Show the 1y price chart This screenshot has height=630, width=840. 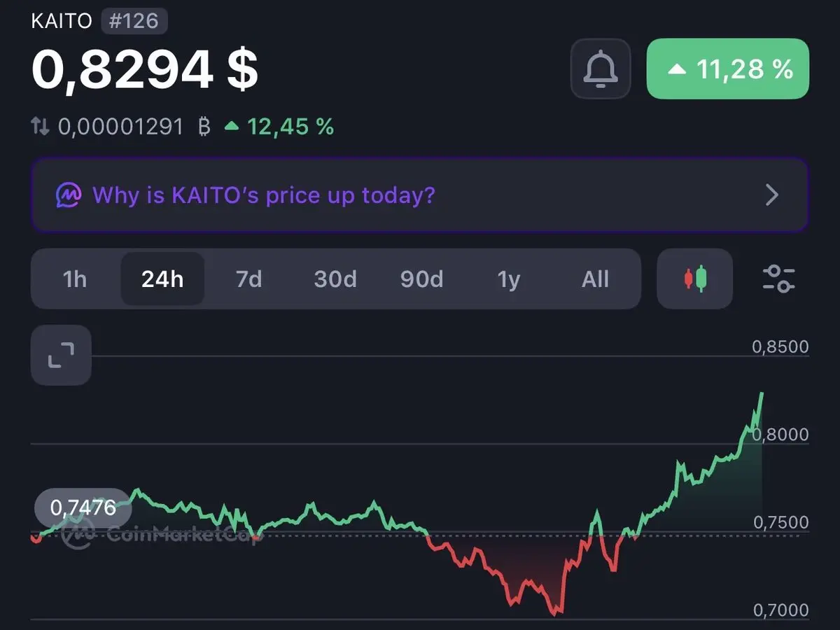click(x=509, y=279)
